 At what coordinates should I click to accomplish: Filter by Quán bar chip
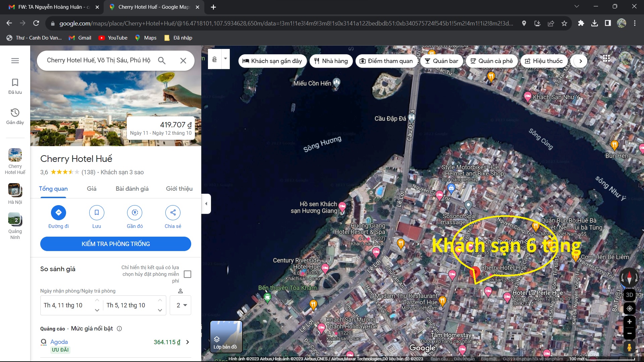click(441, 61)
